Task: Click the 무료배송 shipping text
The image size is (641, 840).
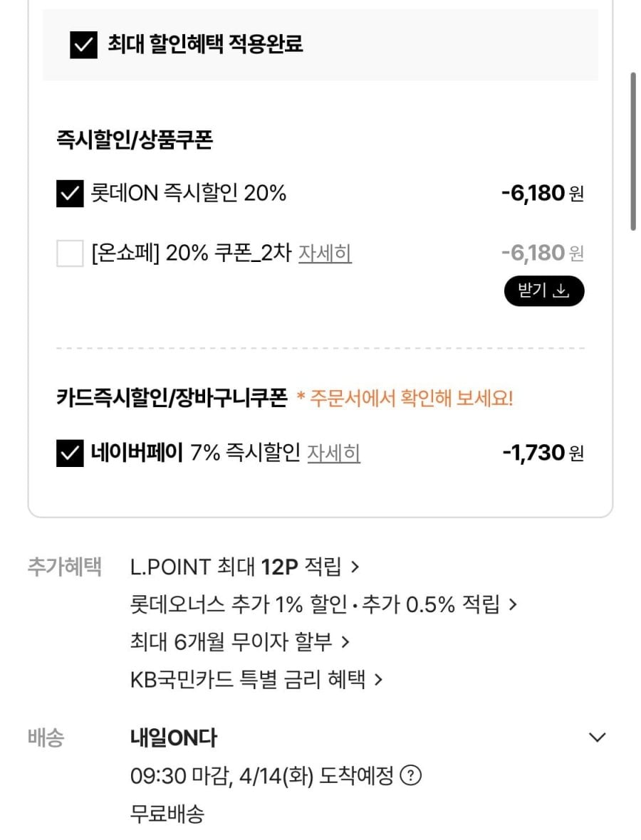Action: [167, 814]
